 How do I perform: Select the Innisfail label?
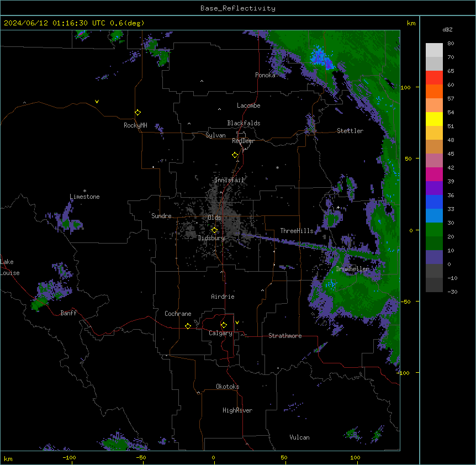(x=230, y=180)
